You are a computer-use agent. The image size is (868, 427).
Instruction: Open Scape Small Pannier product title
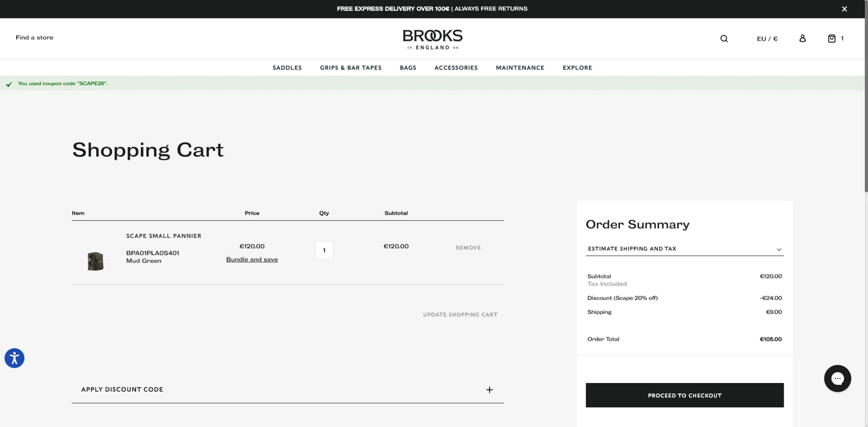coord(164,236)
